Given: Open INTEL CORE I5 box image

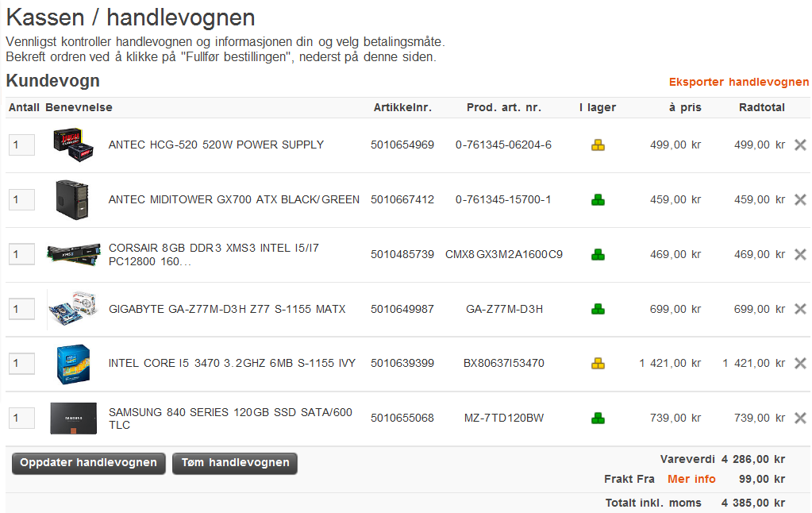Looking at the screenshot, I should pos(73,364).
